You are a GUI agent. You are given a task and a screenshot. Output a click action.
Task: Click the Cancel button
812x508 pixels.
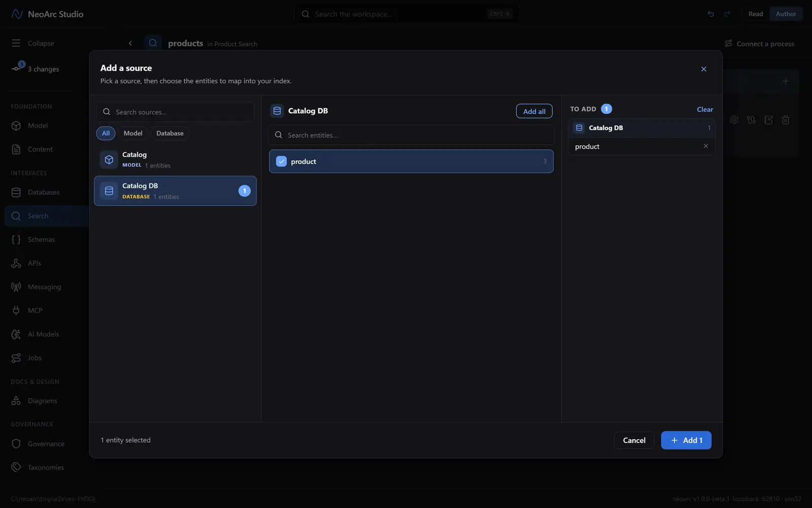click(634, 440)
